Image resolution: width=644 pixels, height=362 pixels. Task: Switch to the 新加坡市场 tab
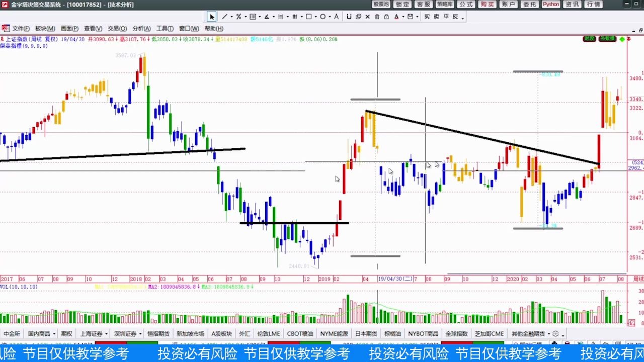tap(190, 333)
